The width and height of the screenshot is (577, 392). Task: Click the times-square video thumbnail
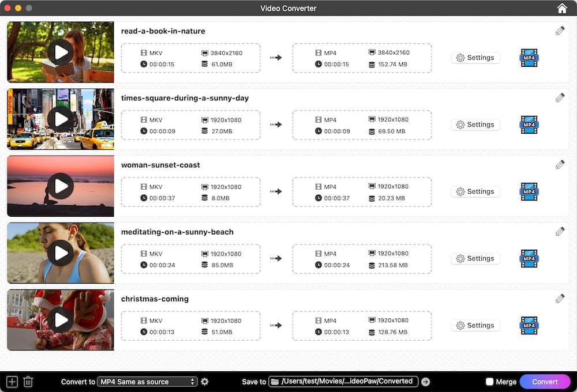click(60, 119)
